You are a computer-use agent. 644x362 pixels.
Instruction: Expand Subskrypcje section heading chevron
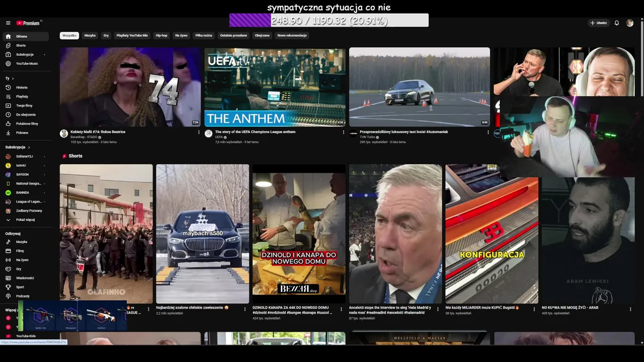[x=29, y=147]
